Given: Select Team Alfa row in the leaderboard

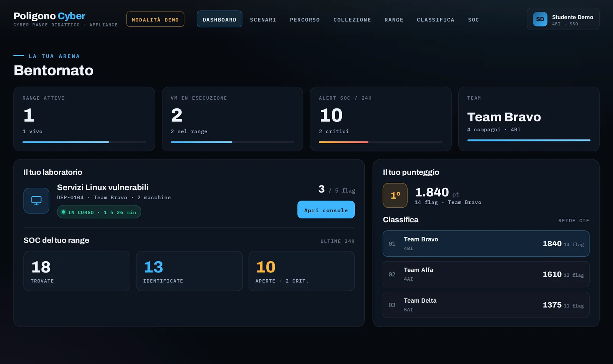Looking at the screenshot, I should tap(486, 274).
